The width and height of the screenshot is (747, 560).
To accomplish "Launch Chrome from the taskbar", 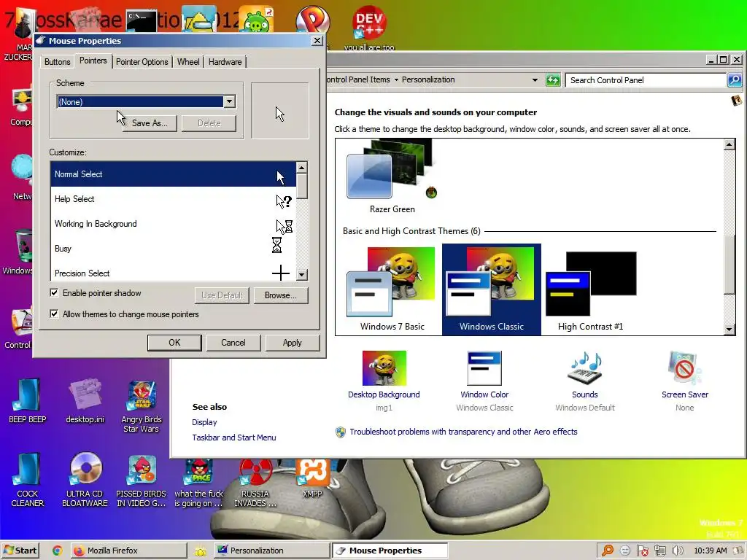I will pos(57,551).
